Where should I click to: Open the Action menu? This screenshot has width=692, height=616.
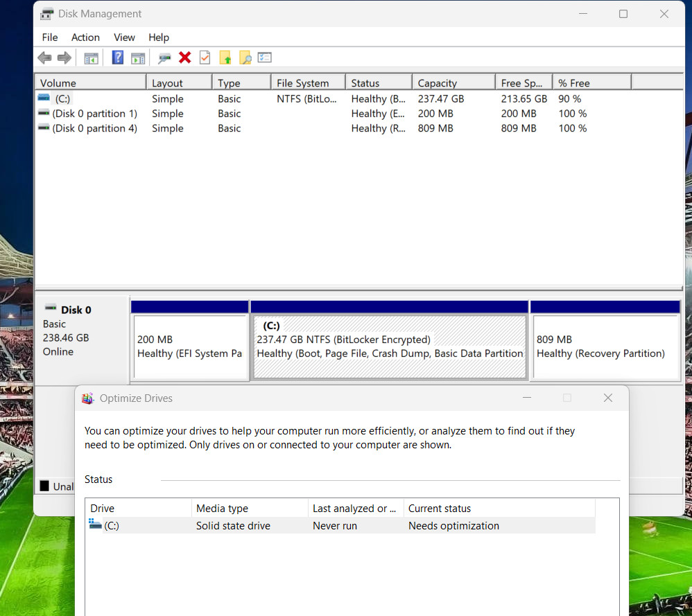(x=85, y=37)
